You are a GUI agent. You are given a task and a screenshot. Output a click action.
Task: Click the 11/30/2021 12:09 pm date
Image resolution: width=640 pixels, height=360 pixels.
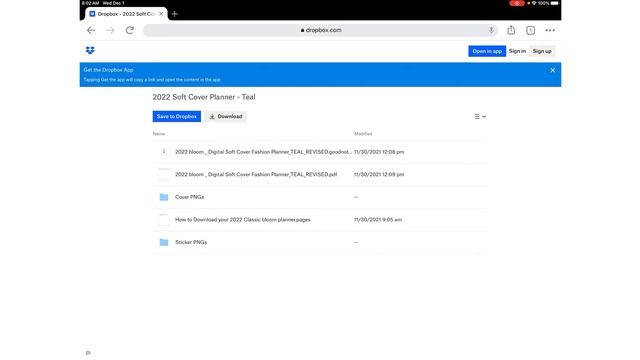pyautogui.click(x=379, y=174)
